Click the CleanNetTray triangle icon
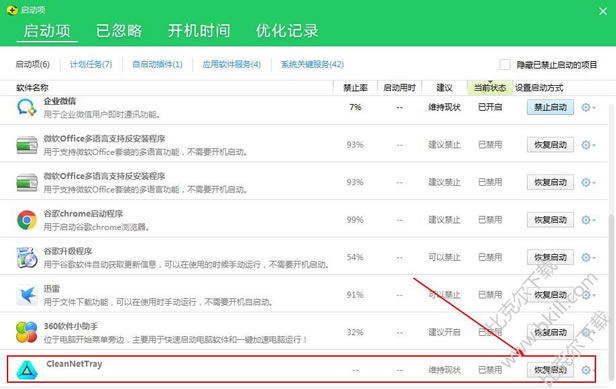The image size is (616, 389). [x=27, y=370]
